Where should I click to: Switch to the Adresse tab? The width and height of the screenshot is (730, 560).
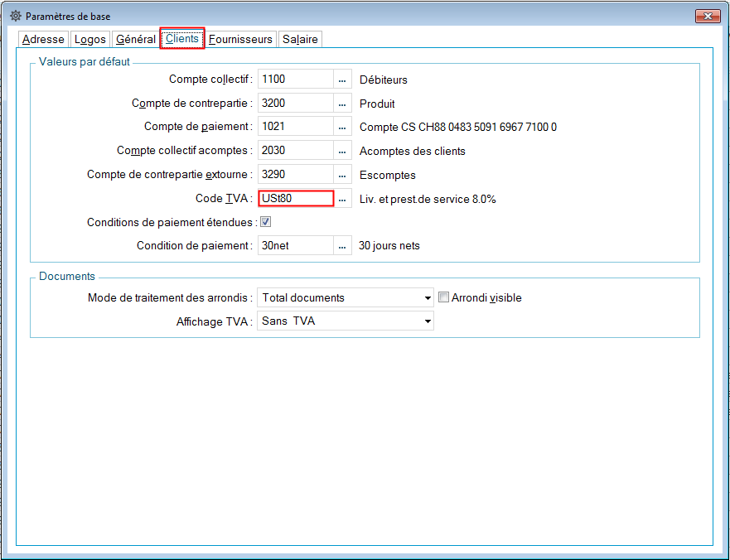tap(43, 39)
